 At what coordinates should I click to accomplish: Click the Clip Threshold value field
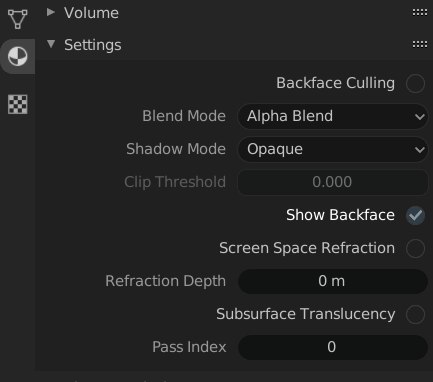pos(333,182)
